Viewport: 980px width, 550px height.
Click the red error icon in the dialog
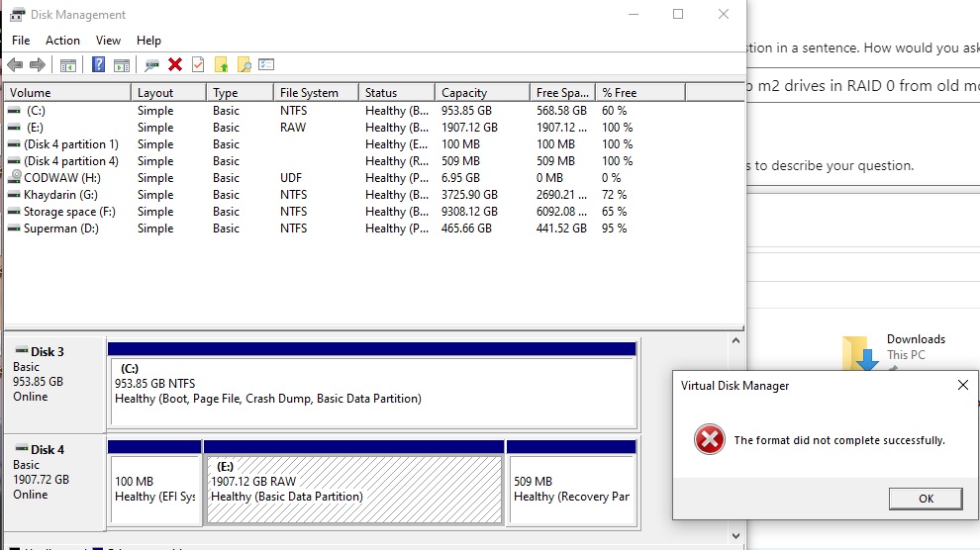click(x=710, y=439)
